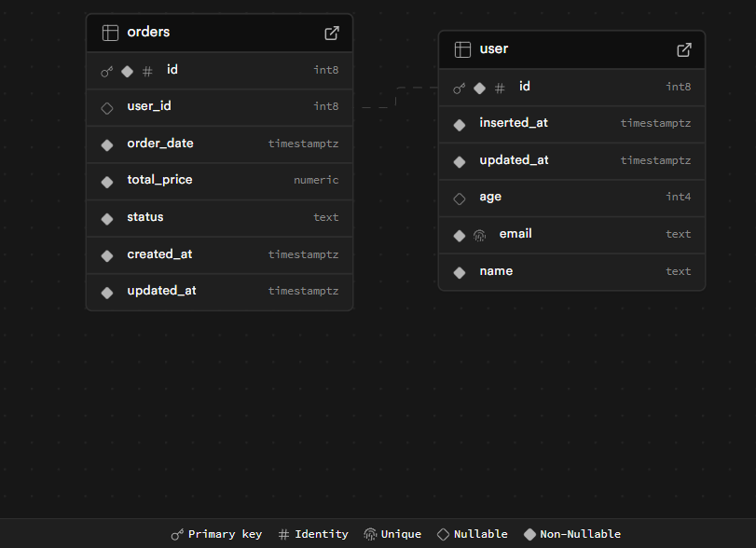Click the orders table grid icon
756x548 pixels.
110,33
